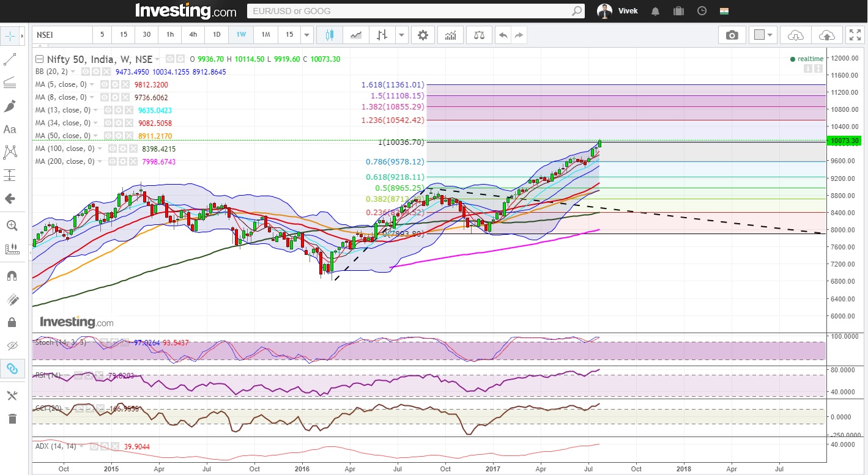Open the prediction and measurement tools
This screenshot has height=475, width=868.
coord(10,175)
